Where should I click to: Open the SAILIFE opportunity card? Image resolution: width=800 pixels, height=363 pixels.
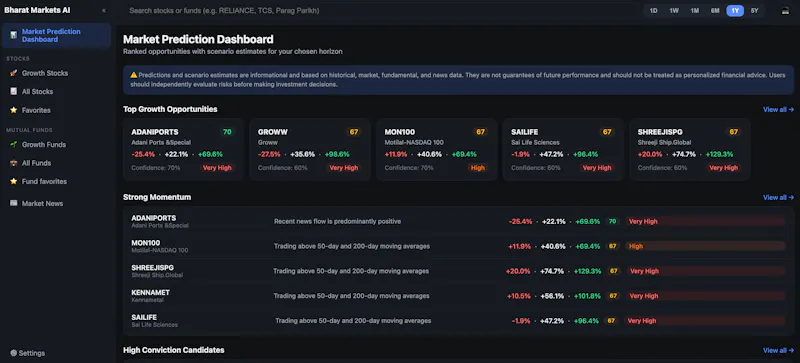point(563,150)
